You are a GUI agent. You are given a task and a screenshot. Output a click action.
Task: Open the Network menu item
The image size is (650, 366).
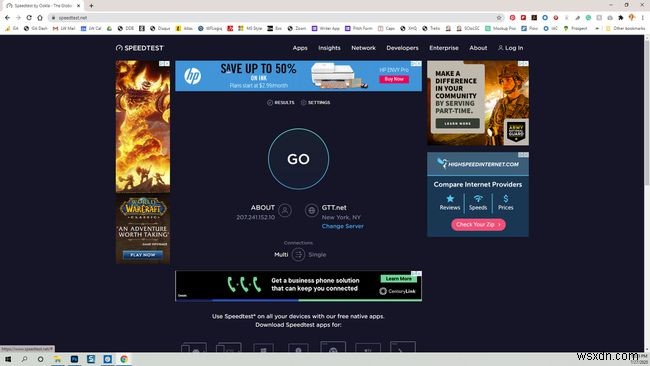pyautogui.click(x=363, y=48)
